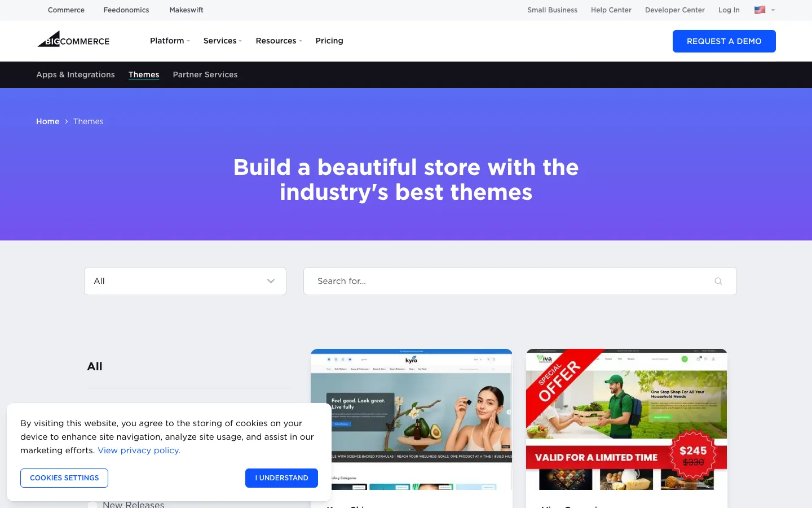Expand the All category dropdown
The image size is (812, 508).
tap(185, 281)
